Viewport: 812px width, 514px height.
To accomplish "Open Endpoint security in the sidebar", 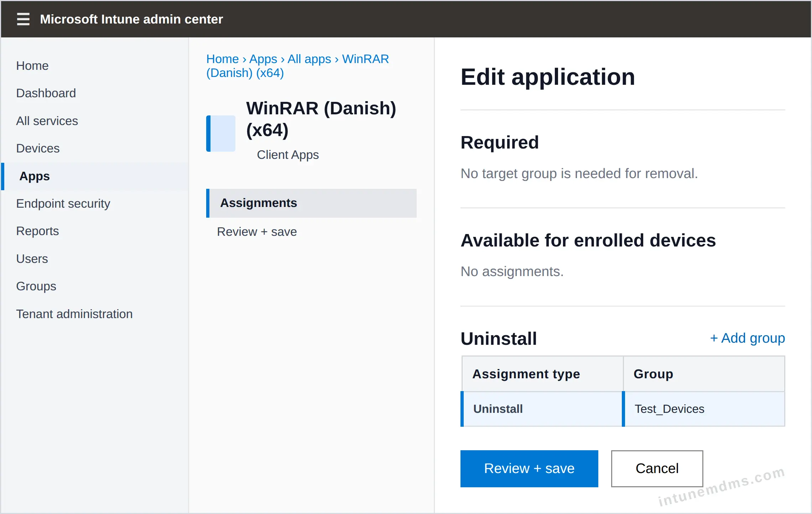I will coord(63,204).
